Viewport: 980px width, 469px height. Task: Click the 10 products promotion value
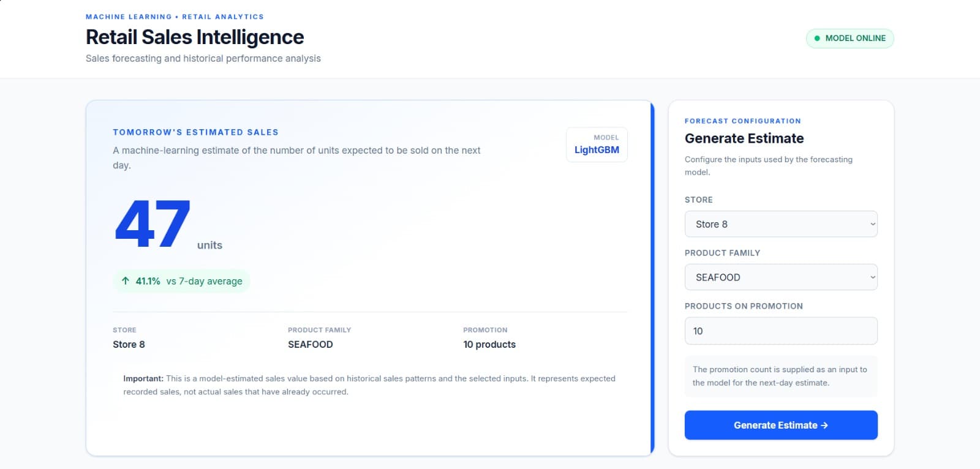click(x=489, y=344)
